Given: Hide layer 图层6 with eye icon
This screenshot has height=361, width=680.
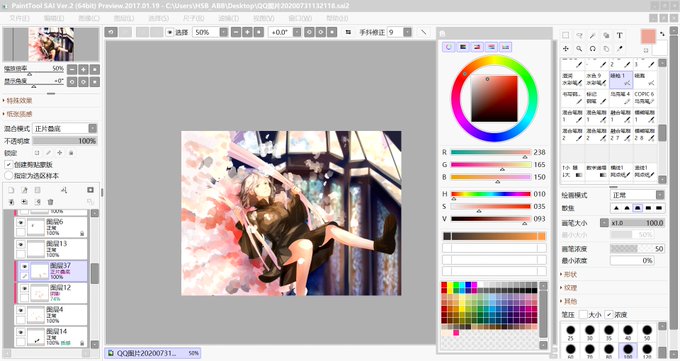Looking at the screenshot, I should coord(20,222).
